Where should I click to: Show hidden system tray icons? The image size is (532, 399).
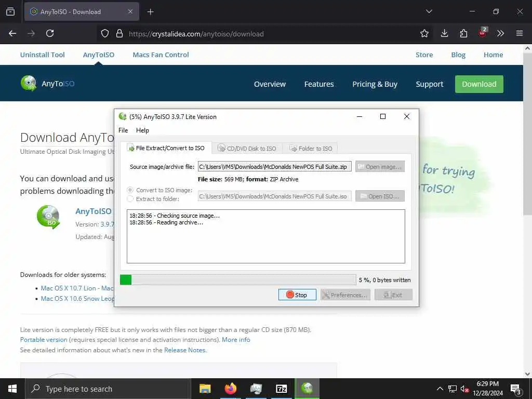440,389
